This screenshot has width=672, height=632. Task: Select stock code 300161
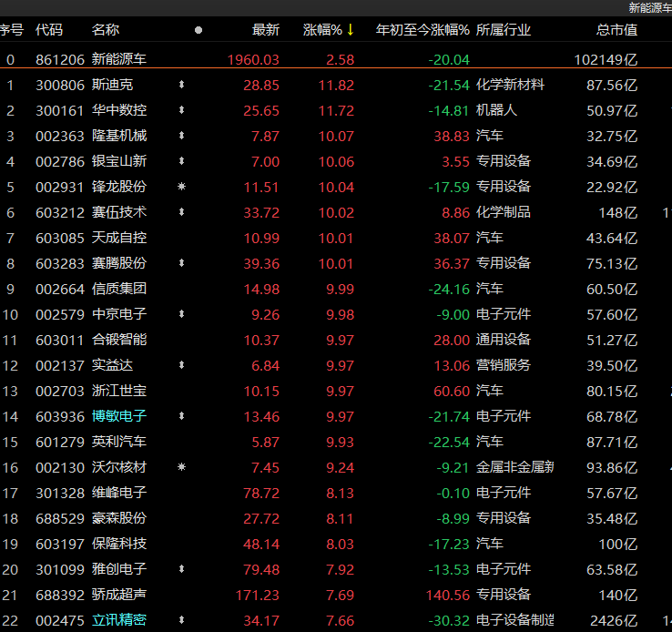pyautogui.click(x=60, y=110)
